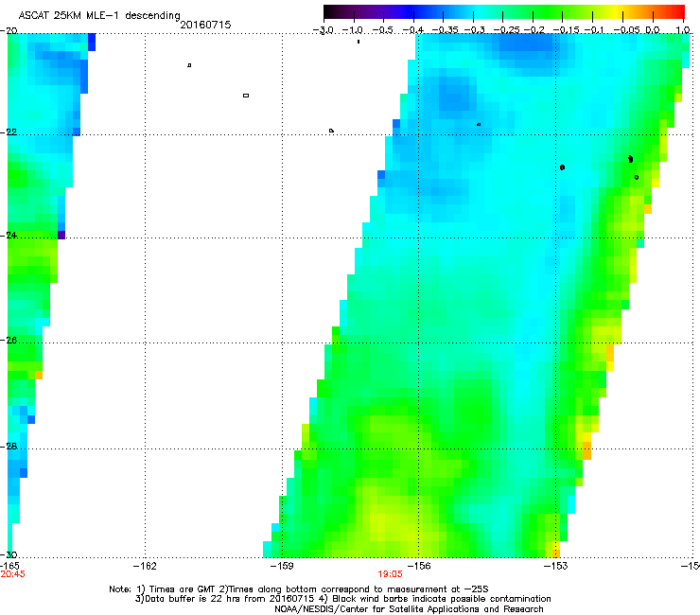Click the "-0.15" color scale label
This screenshot has width=700, height=615.
566,30
